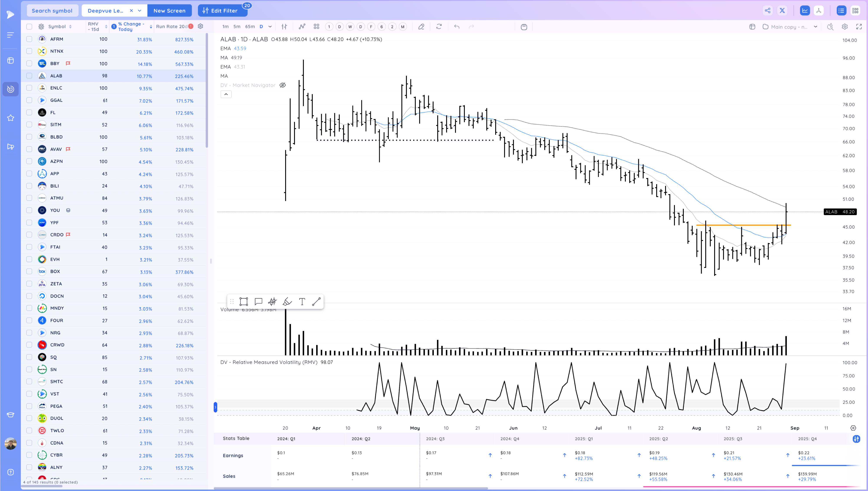Click the share icon in top bar
This screenshot has height=491, width=868.
point(768,10)
